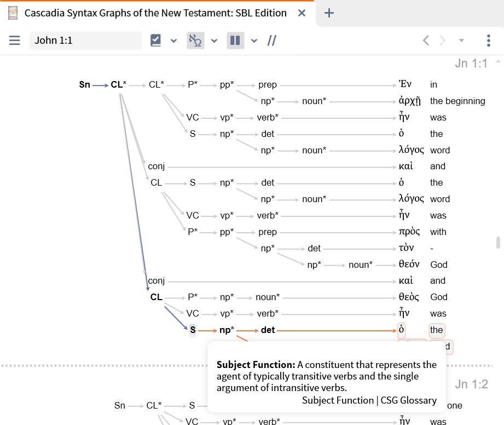This screenshot has height=425, width=504.
Task: Click the highlighted Greek article ὁ
Action: (402, 330)
